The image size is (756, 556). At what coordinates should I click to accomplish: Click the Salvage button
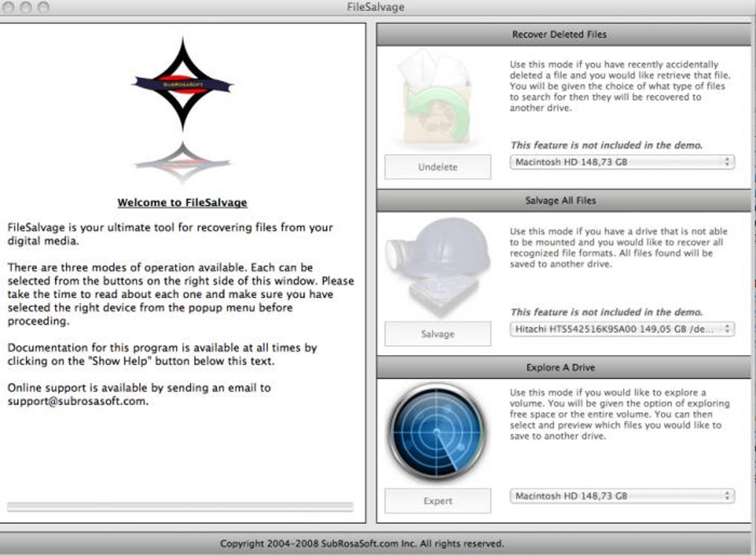coord(438,334)
